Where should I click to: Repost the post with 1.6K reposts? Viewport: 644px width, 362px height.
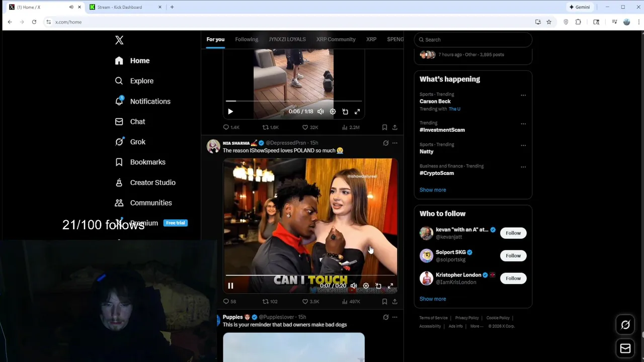coord(270,127)
